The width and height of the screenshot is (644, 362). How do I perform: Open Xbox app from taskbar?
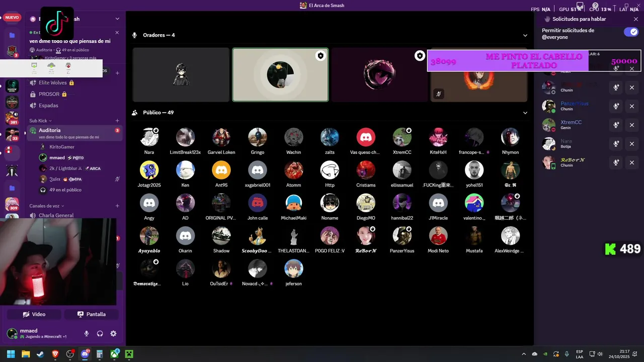point(115,354)
